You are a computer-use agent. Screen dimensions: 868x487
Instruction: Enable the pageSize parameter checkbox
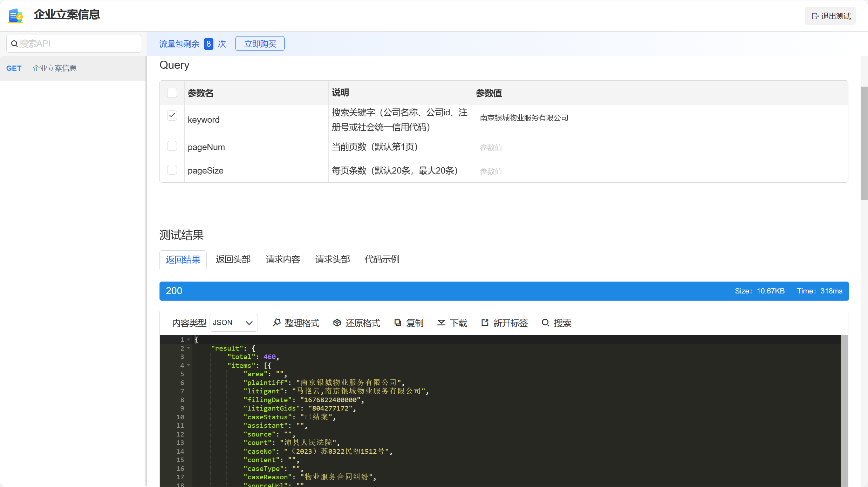pos(172,170)
